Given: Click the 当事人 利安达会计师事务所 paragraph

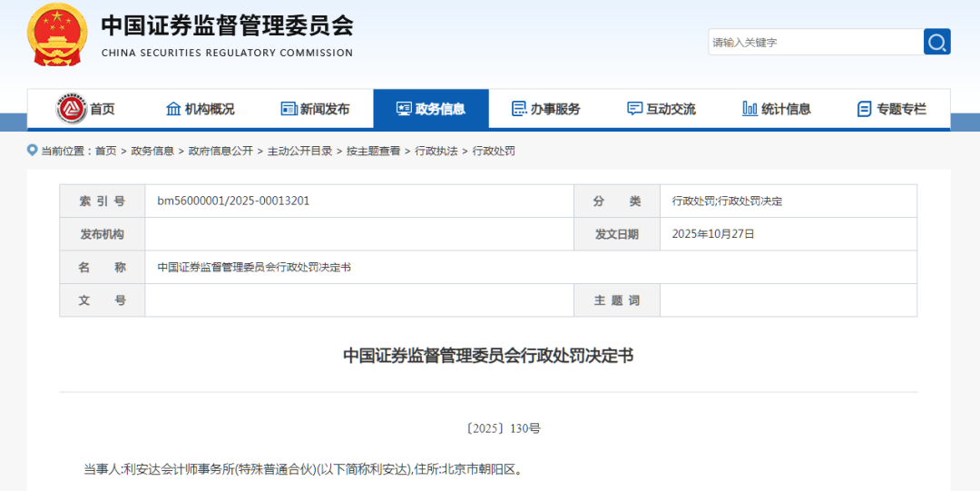Looking at the screenshot, I should [x=303, y=469].
